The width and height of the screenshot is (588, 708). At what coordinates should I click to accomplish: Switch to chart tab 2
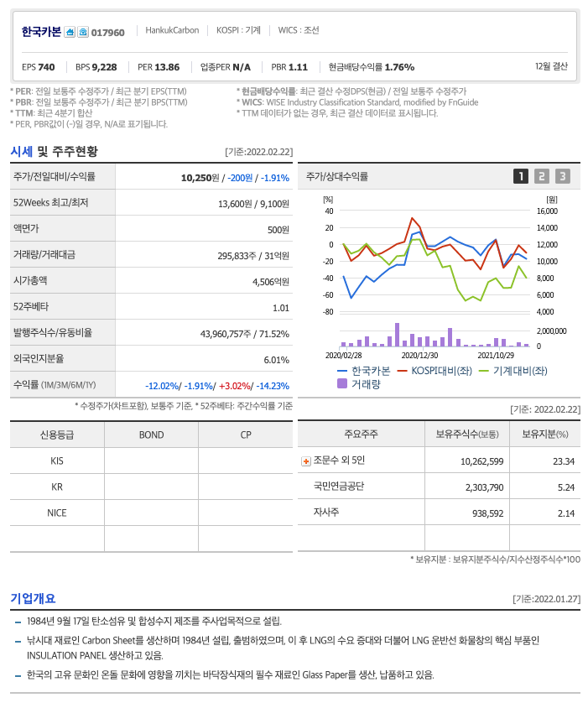pos(542,176)
